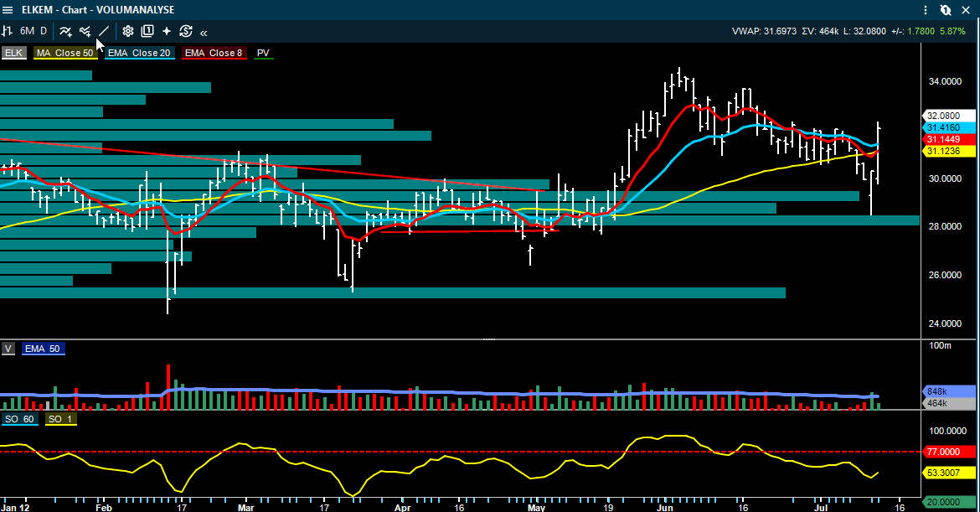Image resolution: width=980 pixels, height=512 pixels.
Task: Select the ELK instrument label
Action: [x=13, y=53]
